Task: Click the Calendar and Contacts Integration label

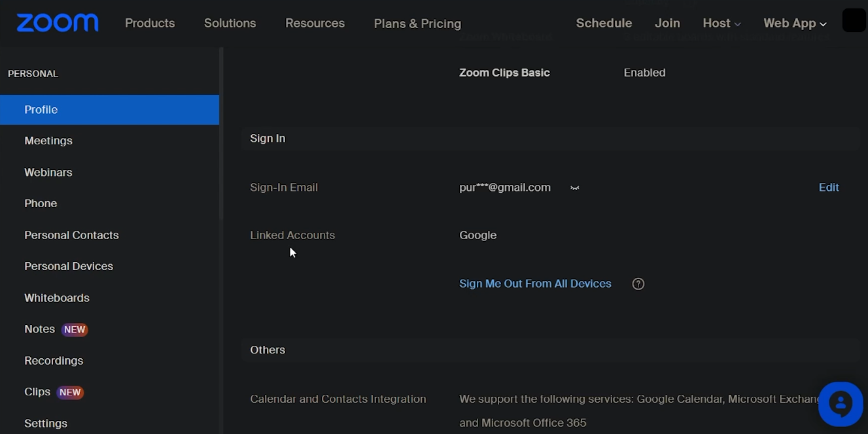Action: click(338, 399)
